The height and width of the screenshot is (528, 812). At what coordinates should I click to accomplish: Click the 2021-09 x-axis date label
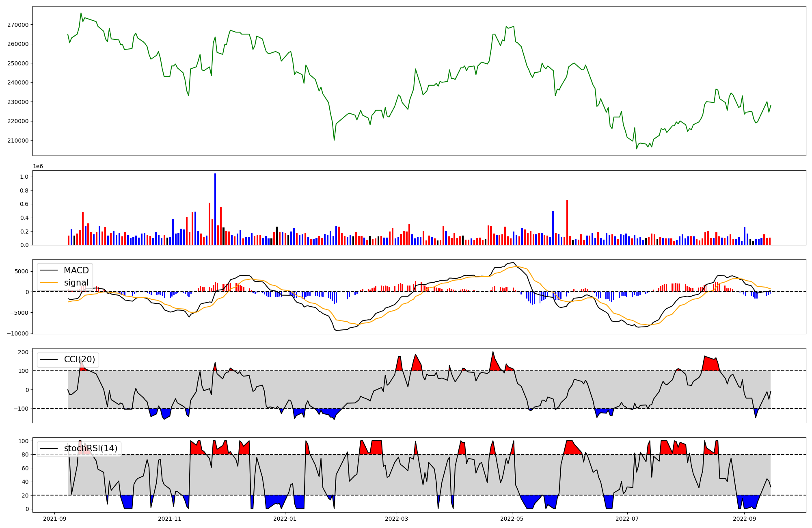[54, 519]
